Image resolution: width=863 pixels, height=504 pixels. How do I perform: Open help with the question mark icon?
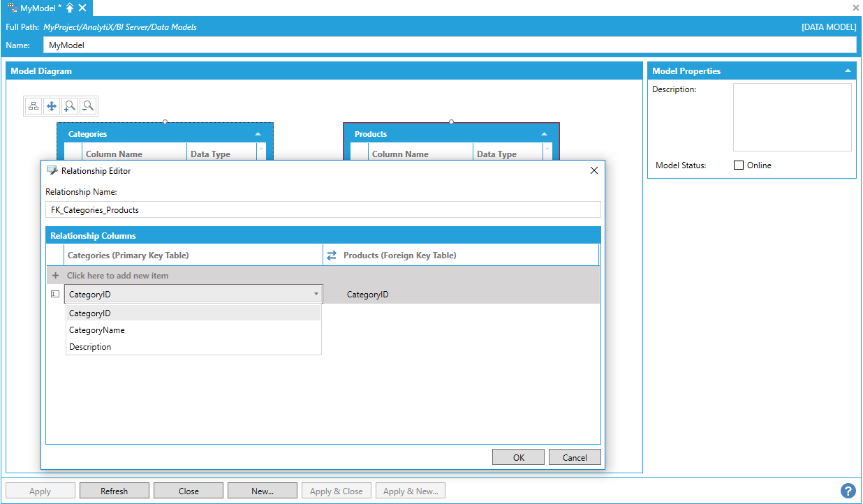click(848, 491)
